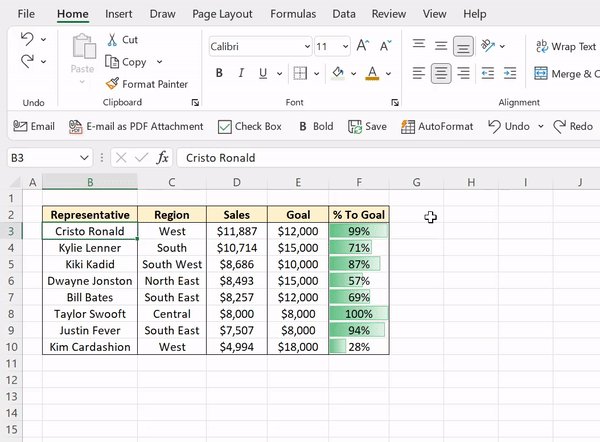Toggle Bold B in Font group
The height and width of the screenshot is (442, 600).
[x=219, y=73]
